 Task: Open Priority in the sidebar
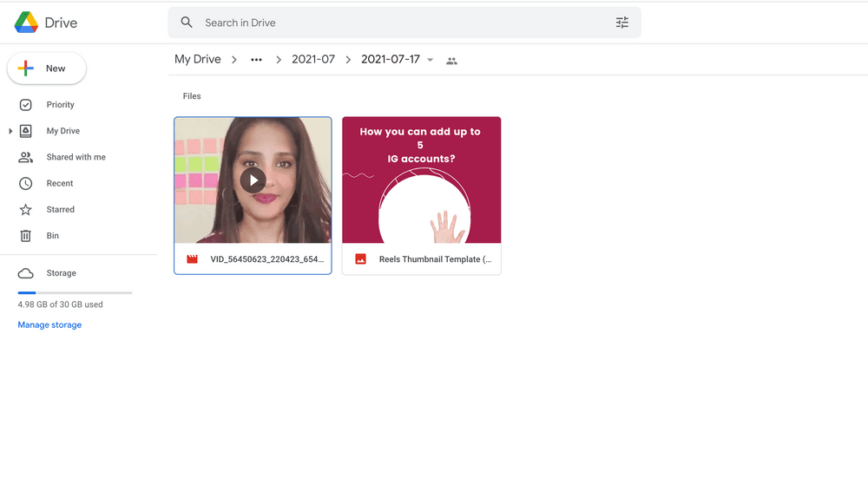click(x=60, y=105)
